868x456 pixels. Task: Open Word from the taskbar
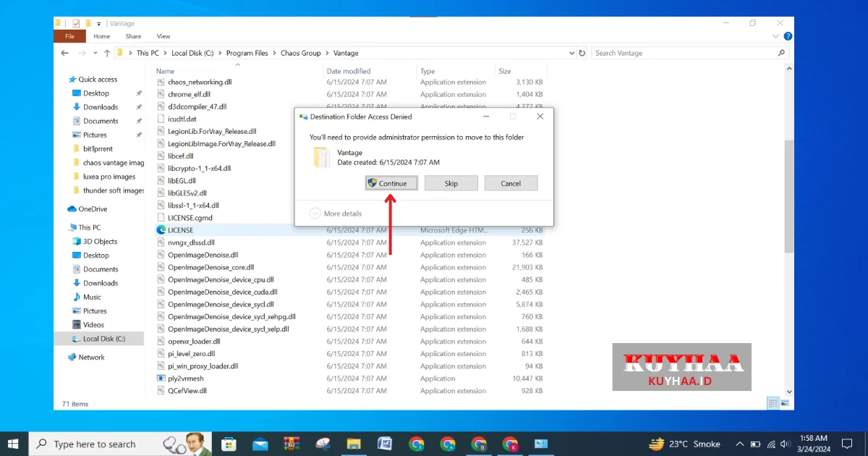click(385, 444)
